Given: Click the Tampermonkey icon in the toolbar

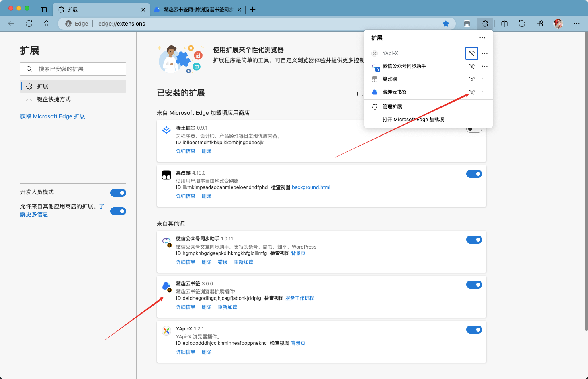Looking at the screenshot, I should tap(467, 24).
